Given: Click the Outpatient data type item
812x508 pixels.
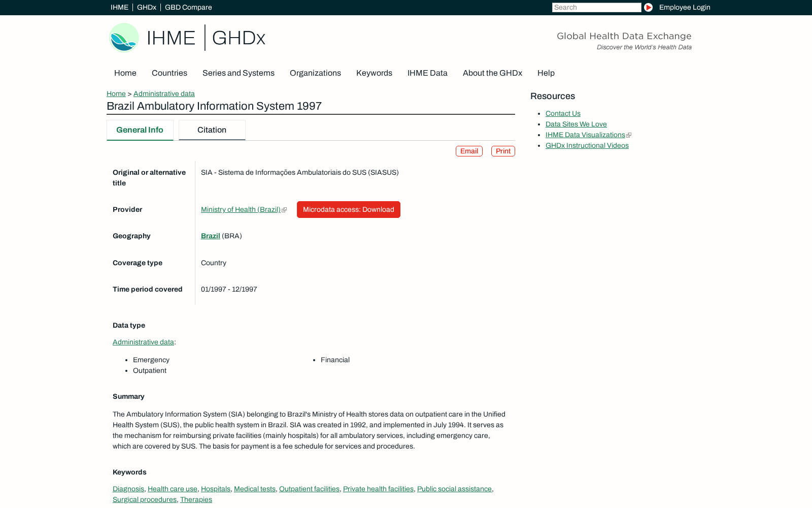Looking at the screenshot, I should (x=150, y=370).
